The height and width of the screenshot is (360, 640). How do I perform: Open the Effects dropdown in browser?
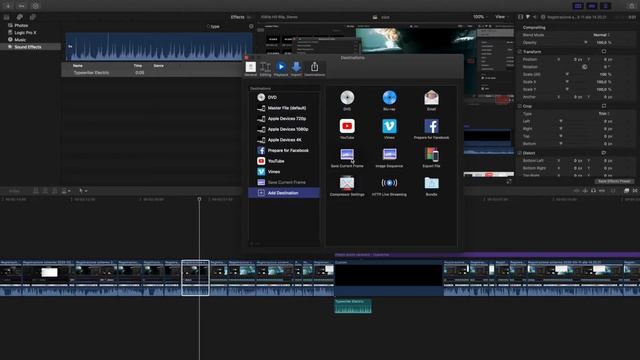point(240,17)
